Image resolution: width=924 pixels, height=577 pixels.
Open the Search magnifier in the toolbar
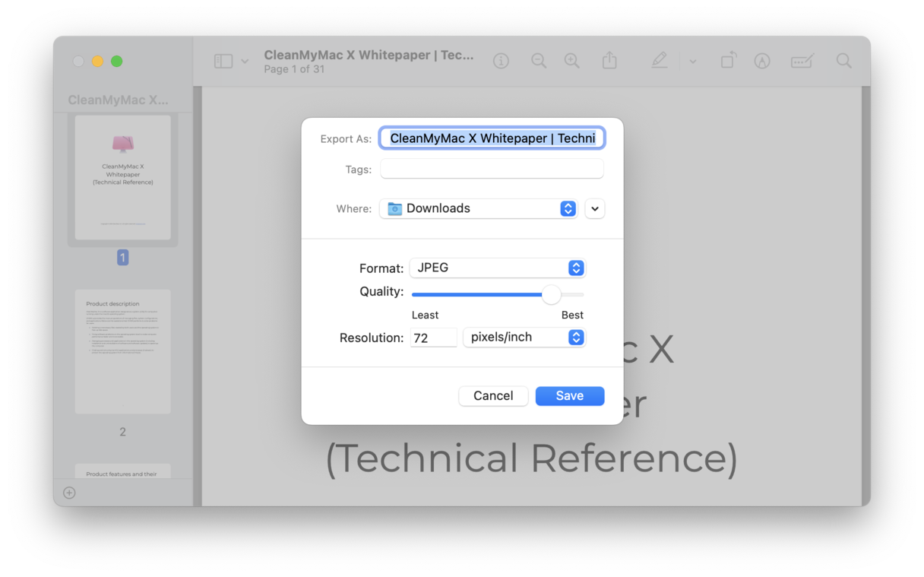click(844, 61)
